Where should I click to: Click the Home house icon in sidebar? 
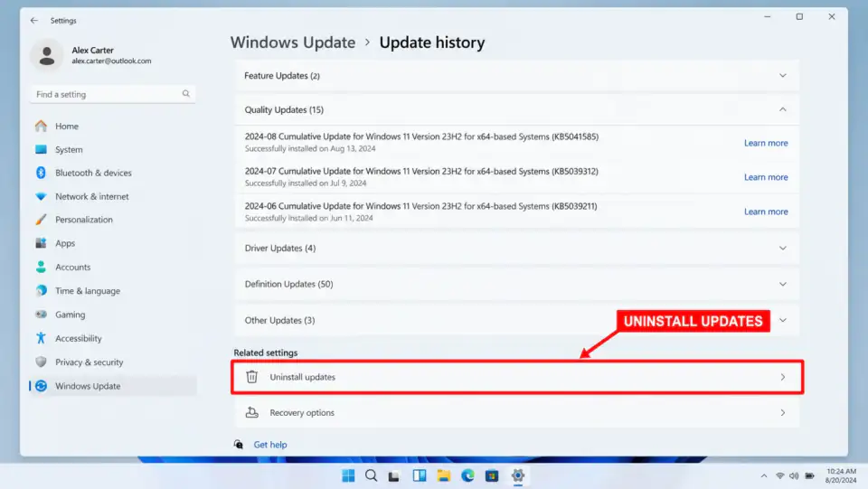pos(41,127)
